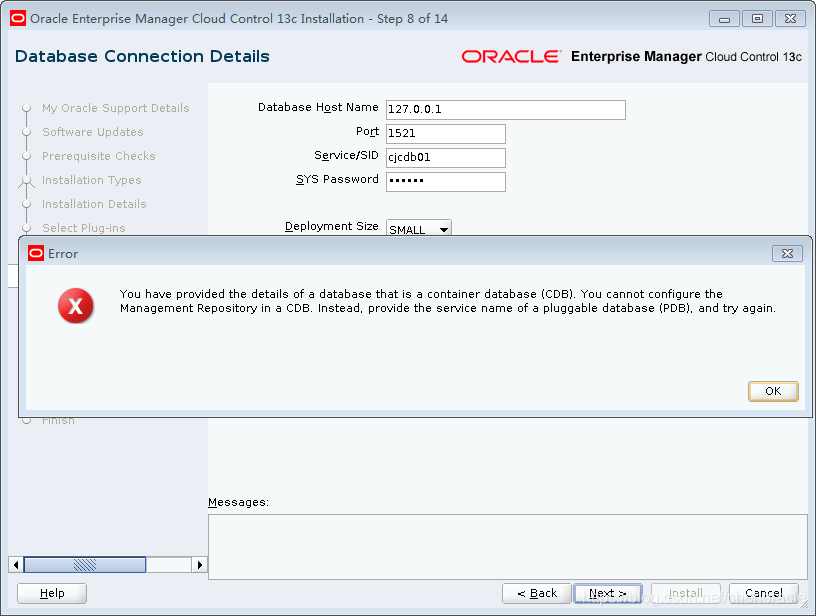816x616 pixels.
Task: Select Installation Types step
Action: pyautogui.click(x=92, y=180)
